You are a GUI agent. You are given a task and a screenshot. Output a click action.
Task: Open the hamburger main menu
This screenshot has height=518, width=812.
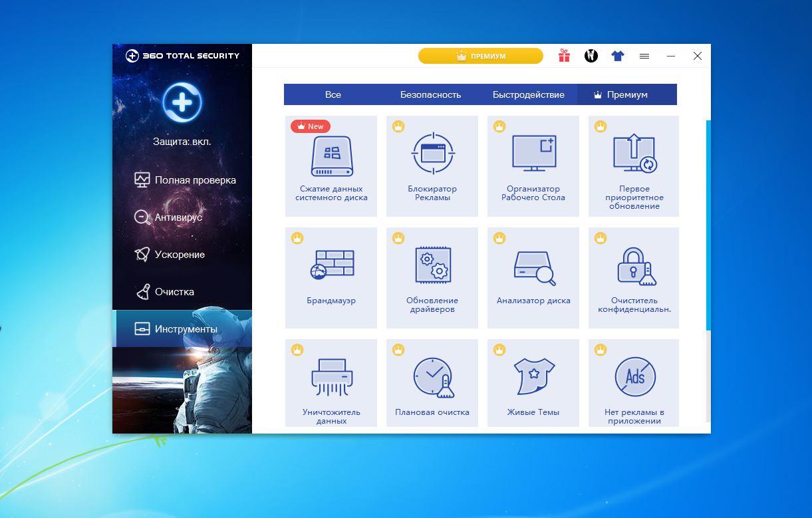pyautogui.click(x=644, y=56)
